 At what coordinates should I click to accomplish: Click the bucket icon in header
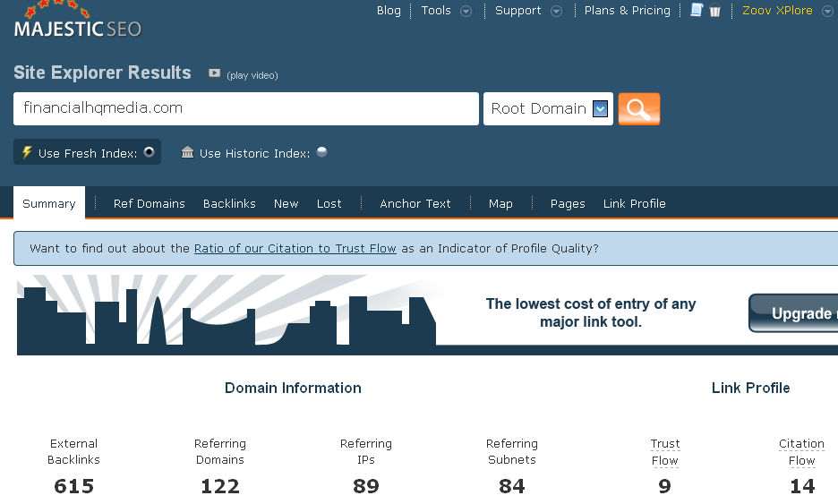(x=715, y=12)
